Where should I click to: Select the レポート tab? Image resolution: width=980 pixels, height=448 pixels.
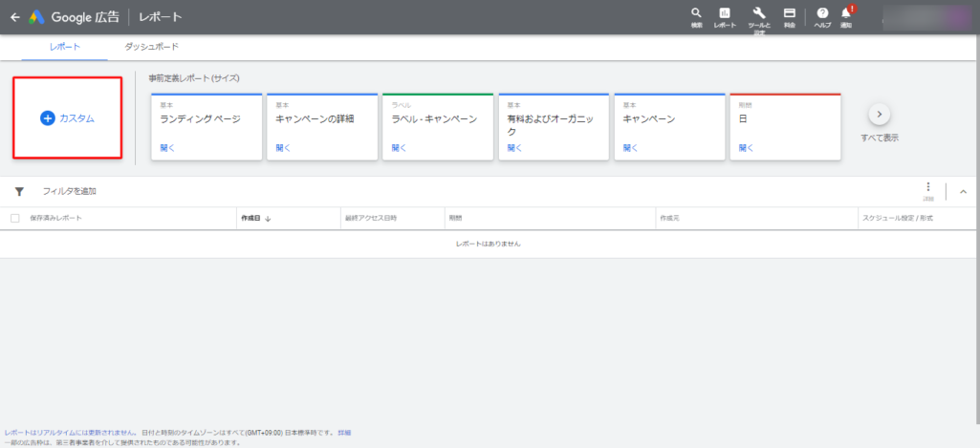65,47
